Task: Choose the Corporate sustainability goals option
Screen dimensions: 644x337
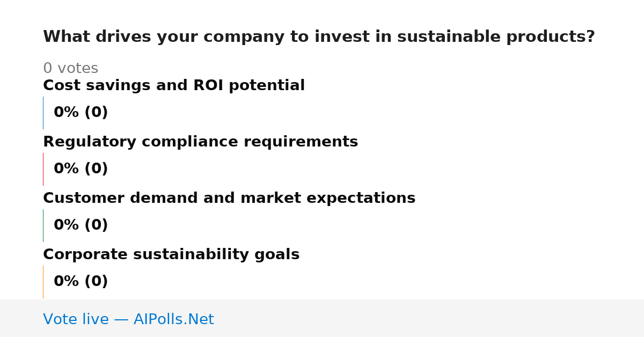Action: pos(171,255)
